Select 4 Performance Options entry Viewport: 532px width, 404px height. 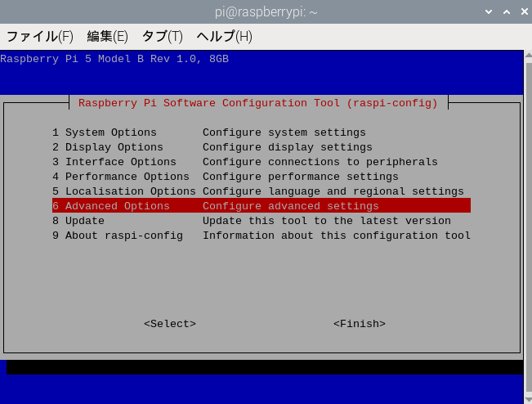click(262, 177)
